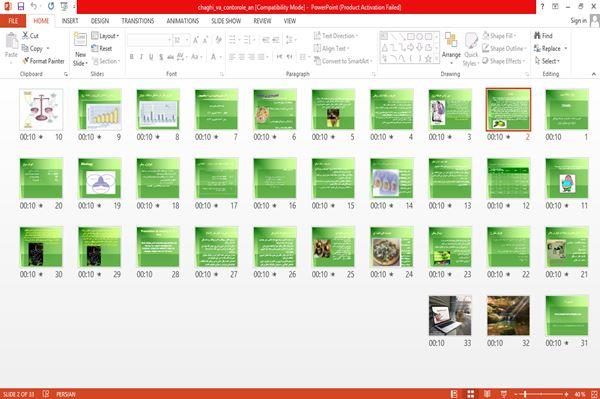
Task: Click the Format Painter brush
Action: [x=43, y=61]
